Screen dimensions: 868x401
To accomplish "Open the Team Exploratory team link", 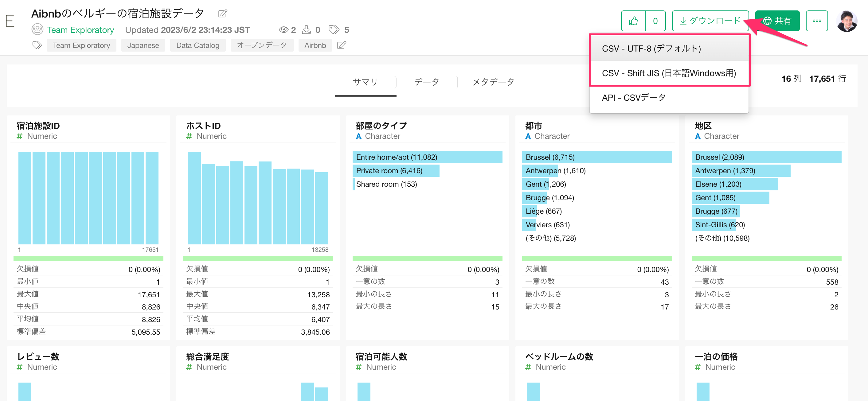I will 80,30.
